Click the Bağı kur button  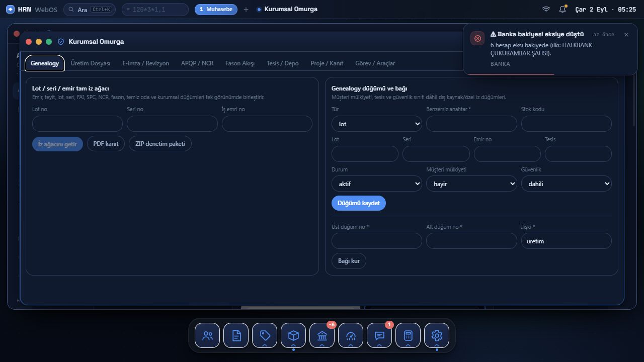pyautogui.click(x=349, y=261)
